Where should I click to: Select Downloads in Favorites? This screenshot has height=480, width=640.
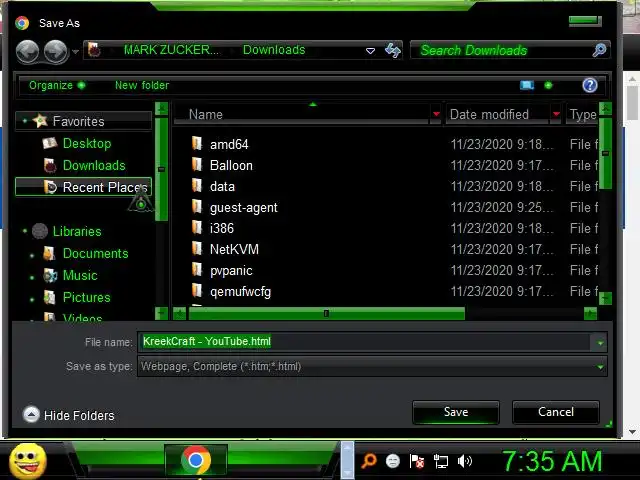click(x=94, y=165)
